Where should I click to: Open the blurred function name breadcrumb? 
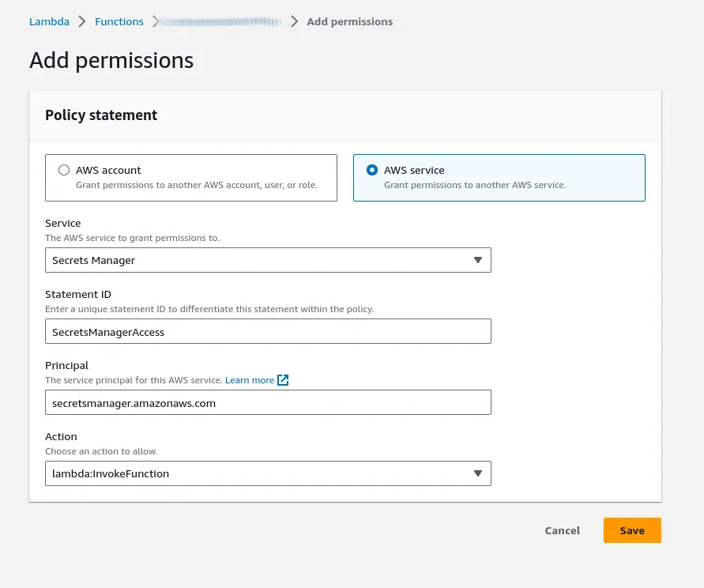point(221,21)
